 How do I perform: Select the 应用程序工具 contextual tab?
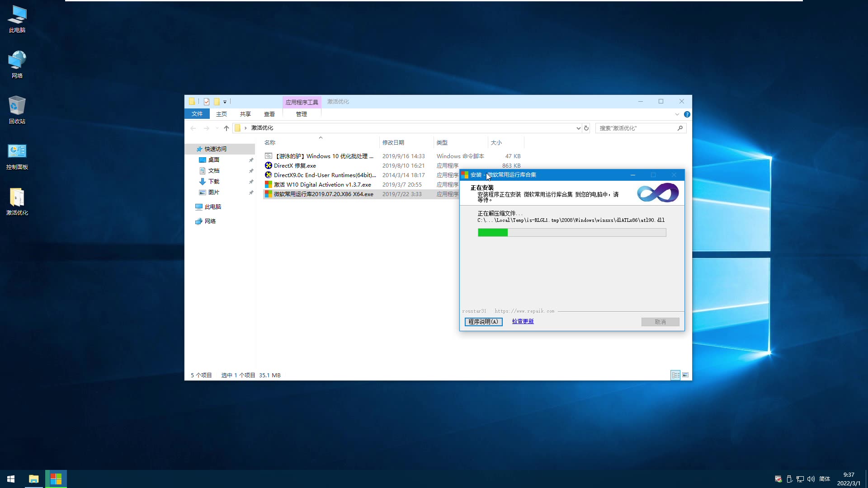[x=302, y=102]
